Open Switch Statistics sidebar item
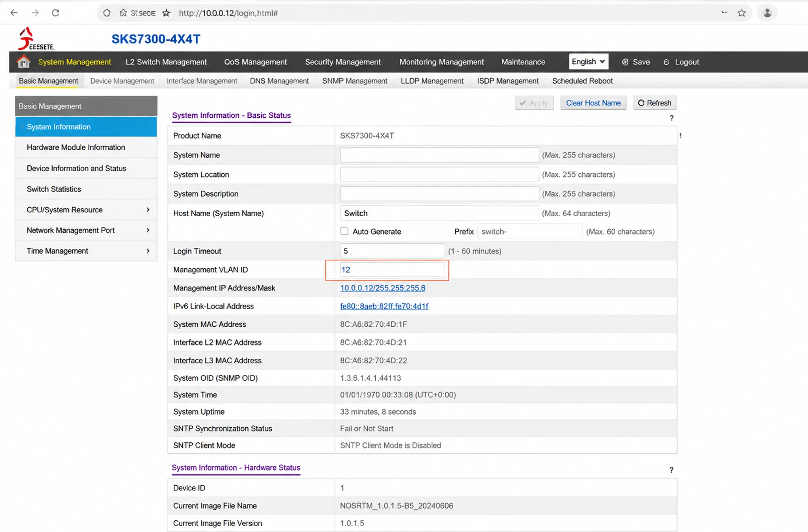The width and height of the screenshot is (808, 532). [x=86, y=189]
